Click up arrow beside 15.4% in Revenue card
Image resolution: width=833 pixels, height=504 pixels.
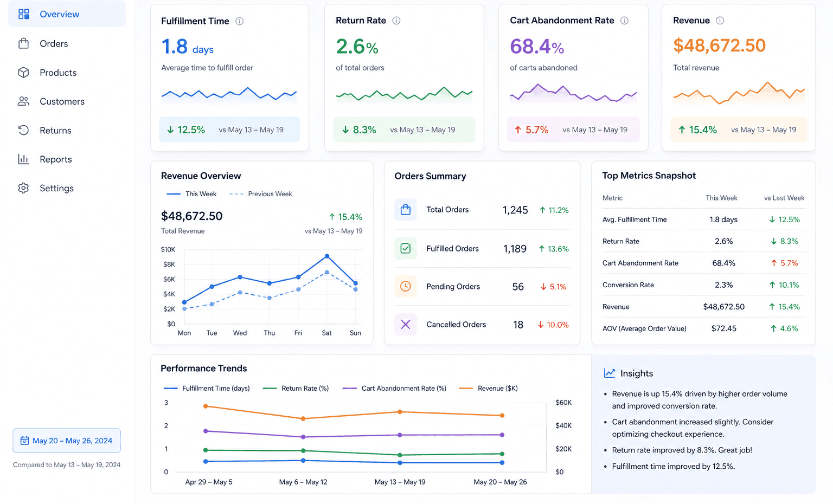(x=682, y=130)
